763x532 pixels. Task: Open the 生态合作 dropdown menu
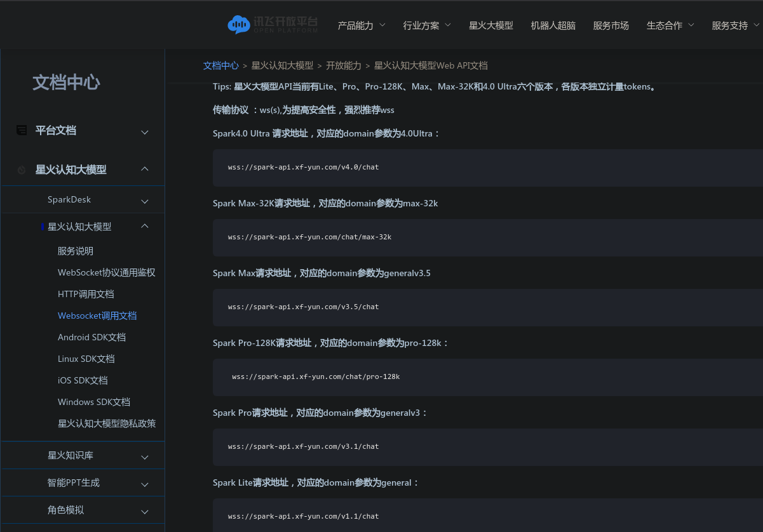(670, 25)
